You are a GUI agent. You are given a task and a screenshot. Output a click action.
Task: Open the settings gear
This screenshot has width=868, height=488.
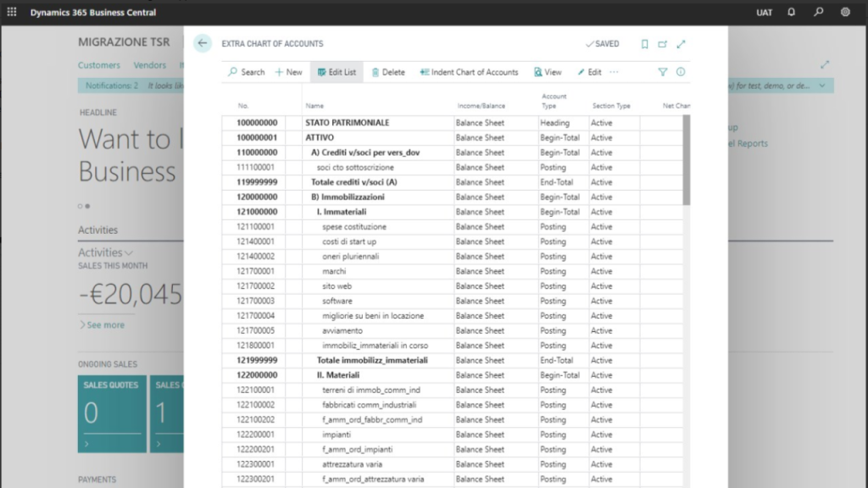click(x=845, y=13)
